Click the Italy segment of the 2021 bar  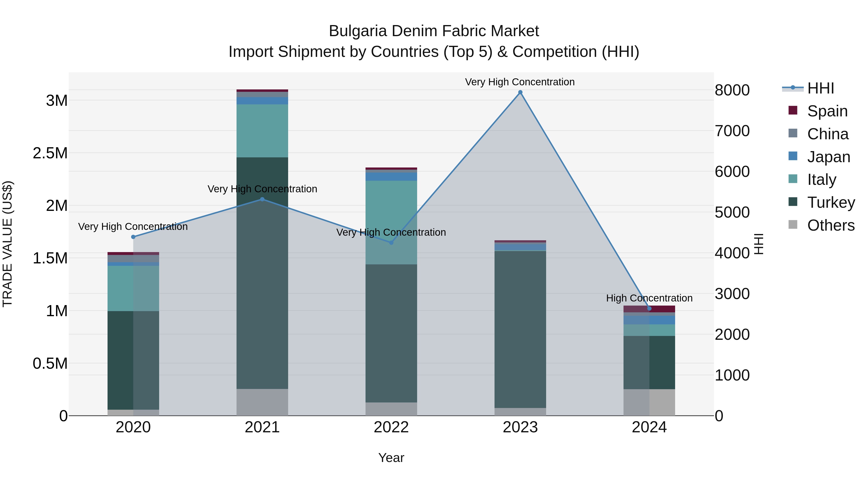262,131
